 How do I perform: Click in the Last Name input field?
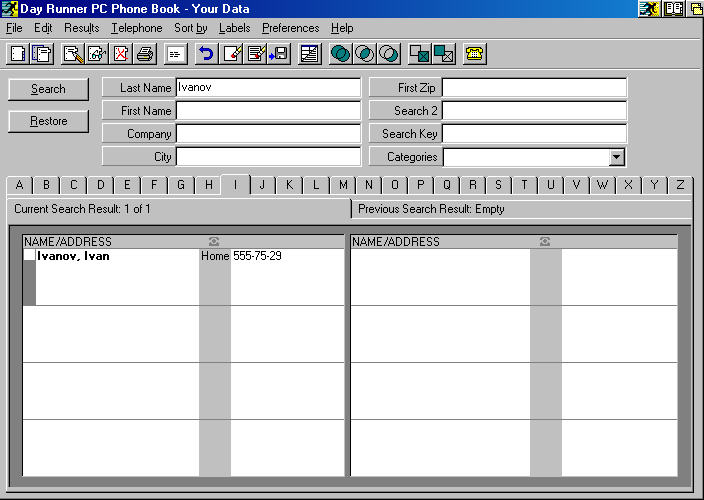268,88
